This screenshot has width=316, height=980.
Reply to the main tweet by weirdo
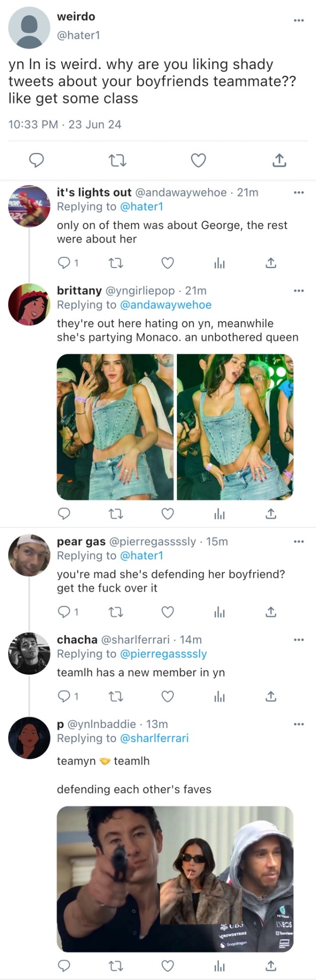36,161
